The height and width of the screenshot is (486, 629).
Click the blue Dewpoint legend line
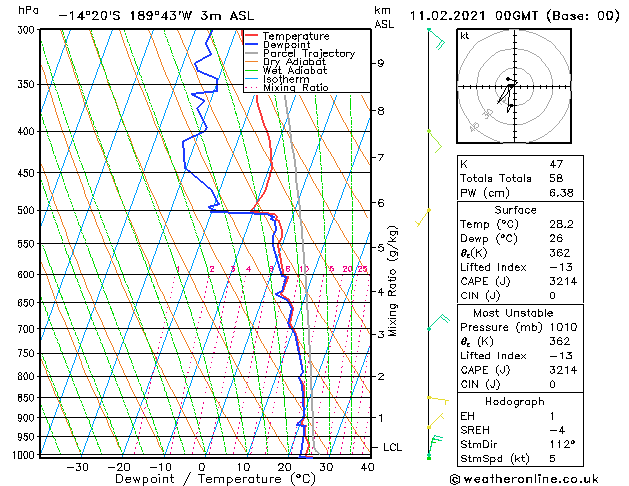point(251,45)
